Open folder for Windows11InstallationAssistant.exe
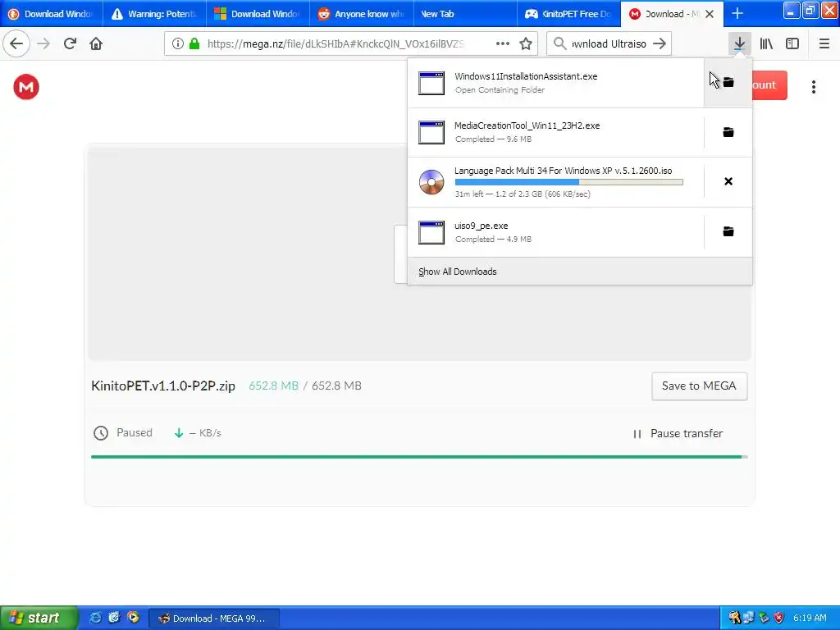The width and height of the screenshot is (840, 630). click(728, 83)
